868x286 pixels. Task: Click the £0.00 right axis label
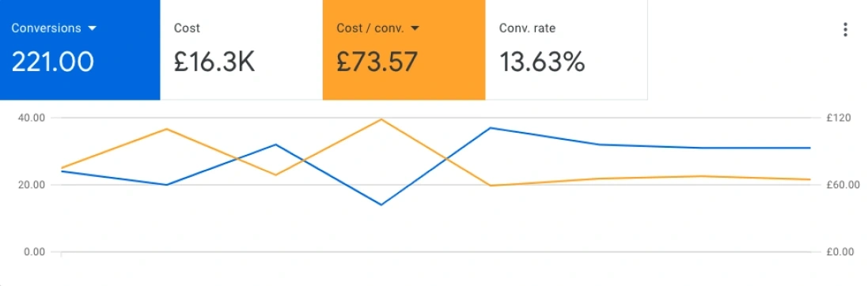point(840,252)
